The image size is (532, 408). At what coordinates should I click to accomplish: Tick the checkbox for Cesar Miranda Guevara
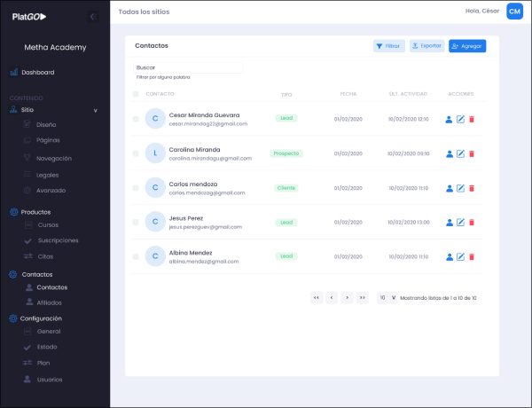(136, 119)
